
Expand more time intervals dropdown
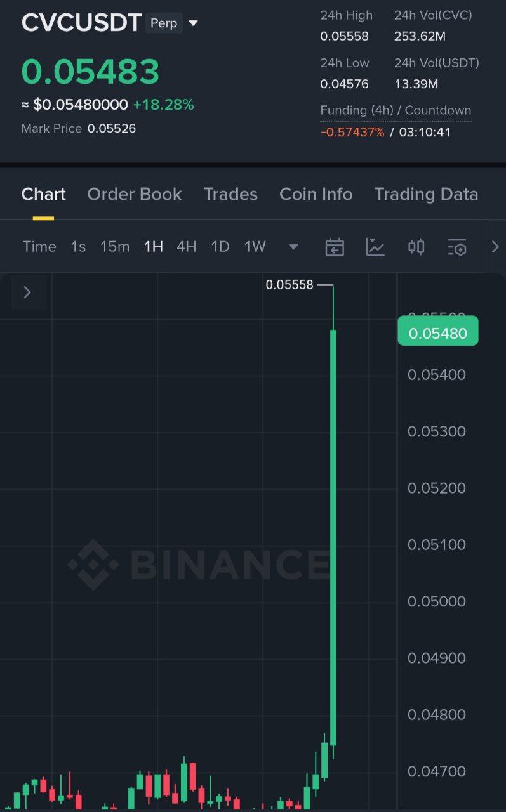[293, 247]
